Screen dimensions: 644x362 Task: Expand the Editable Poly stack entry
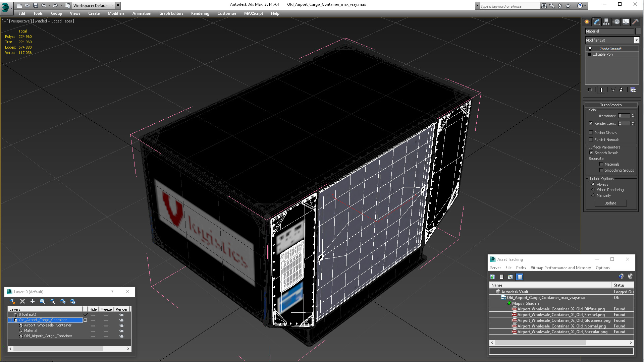coord(589,54)
